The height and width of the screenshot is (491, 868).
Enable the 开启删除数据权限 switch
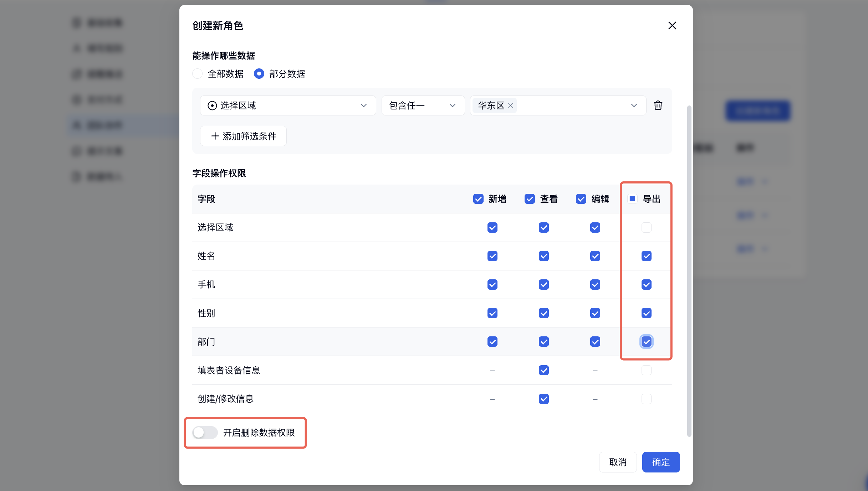click(x=205, y=433)
